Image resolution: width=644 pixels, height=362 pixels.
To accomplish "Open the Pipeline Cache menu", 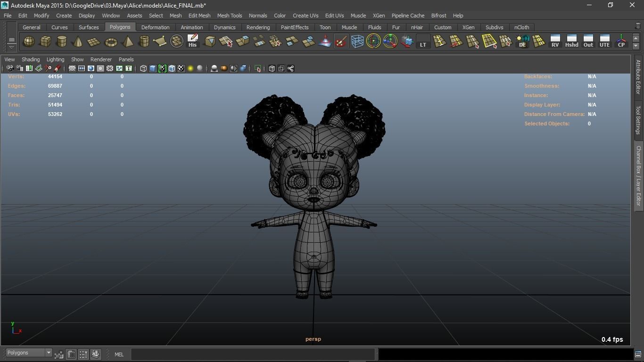I will click(408, 16).
